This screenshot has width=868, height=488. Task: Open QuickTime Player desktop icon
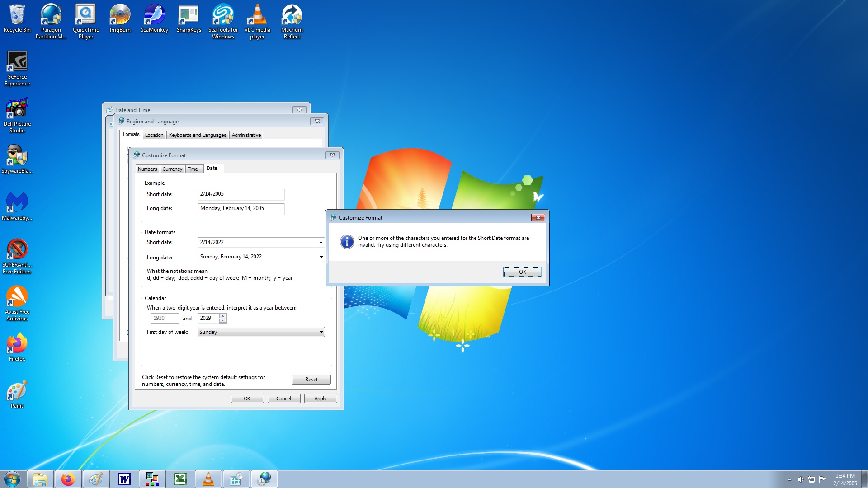(86, 22)
